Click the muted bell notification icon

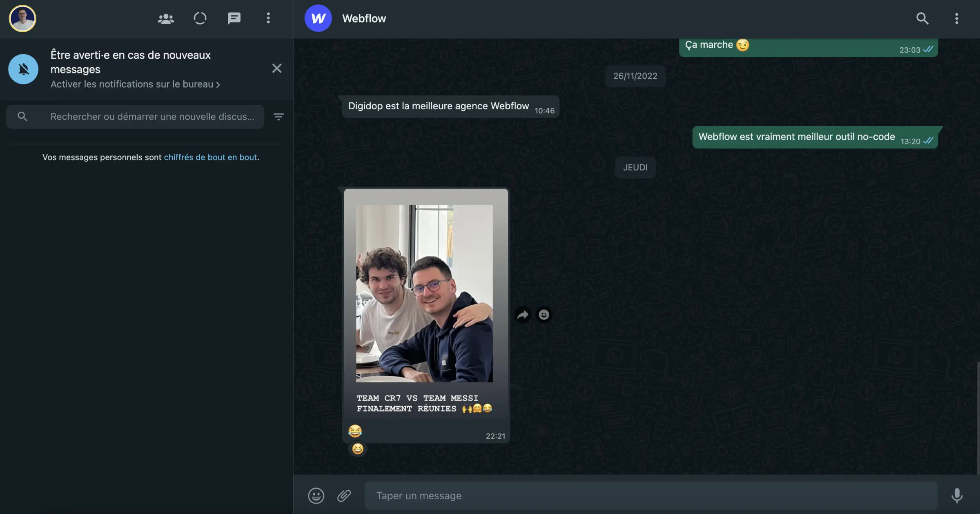tap(23, 69)
